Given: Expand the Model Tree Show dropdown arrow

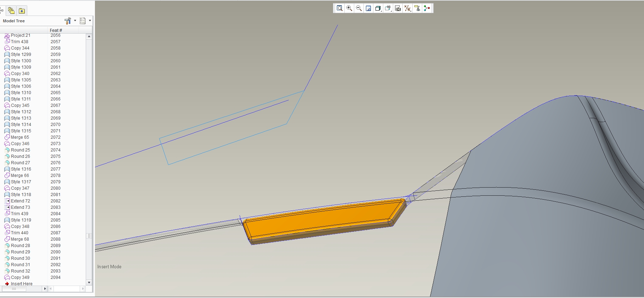Looking at the screenshot, I should [x=90, y=21].
